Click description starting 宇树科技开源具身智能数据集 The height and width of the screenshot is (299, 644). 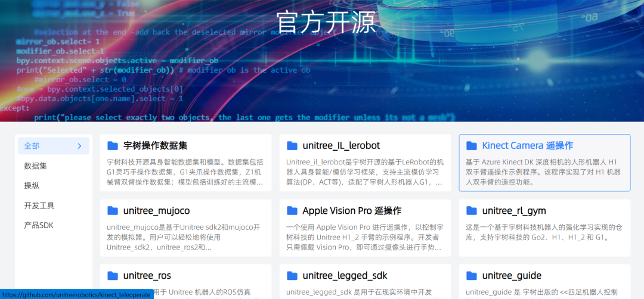click(x=185, y=172)
